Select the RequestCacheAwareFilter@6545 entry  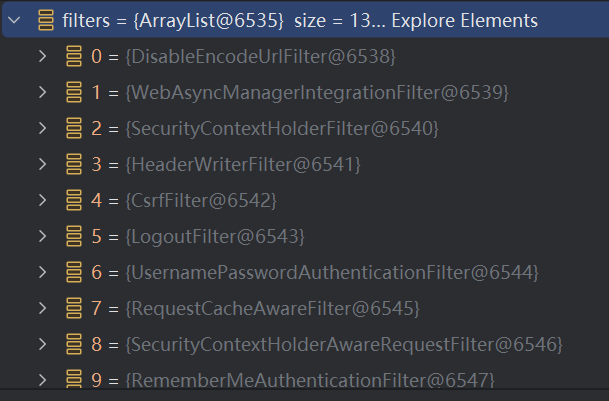point(272,308)
